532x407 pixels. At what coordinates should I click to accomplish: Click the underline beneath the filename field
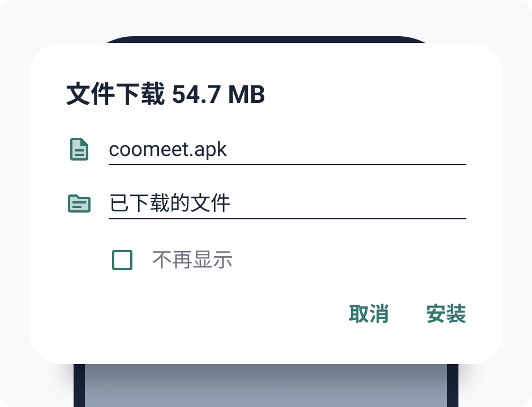[288, 164]
